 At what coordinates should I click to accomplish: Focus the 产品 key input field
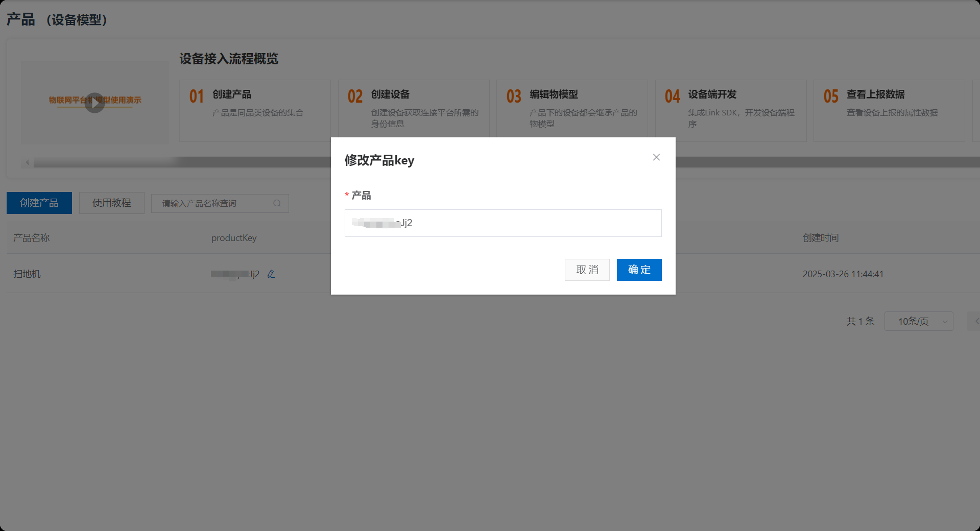pyautogui.click(x=503, y=223)
